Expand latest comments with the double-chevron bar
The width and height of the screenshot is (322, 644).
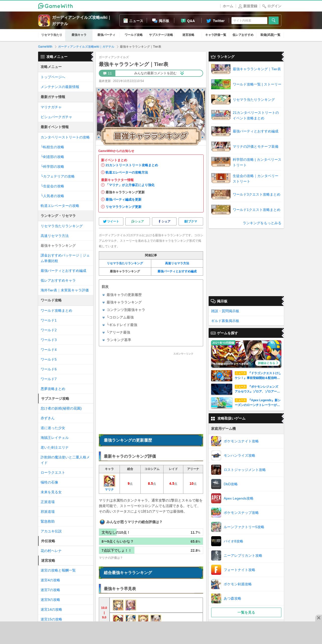(x=151, y=73)
